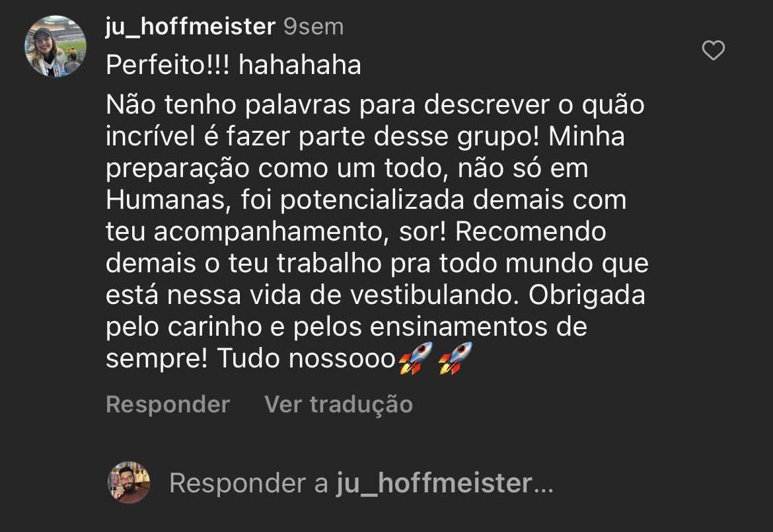Show translation via Ver tradução
Image resolution: width=773 pixels, height=532 pixels.
coord(338,404)
